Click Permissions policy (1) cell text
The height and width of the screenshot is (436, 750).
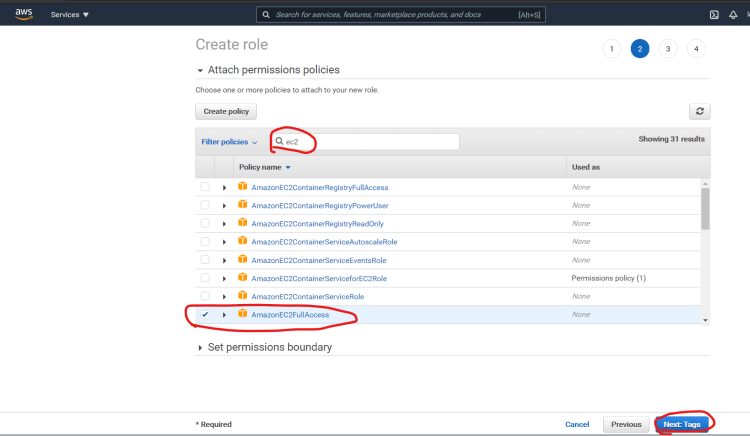[x=608, y=278]
